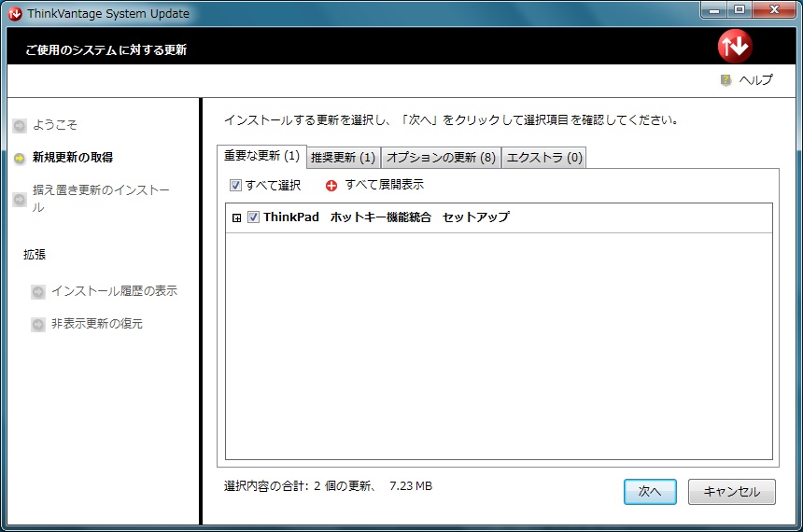This screenshot has width=803, height=532.
Task: Click the 非表示更新の復元 arrow icon
Action: click(x=38, y=325)
